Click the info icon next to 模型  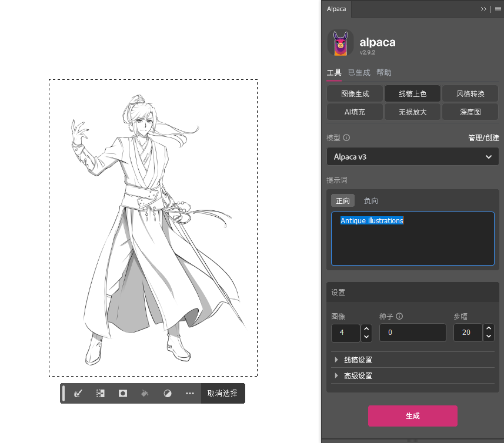click(346, 137)
